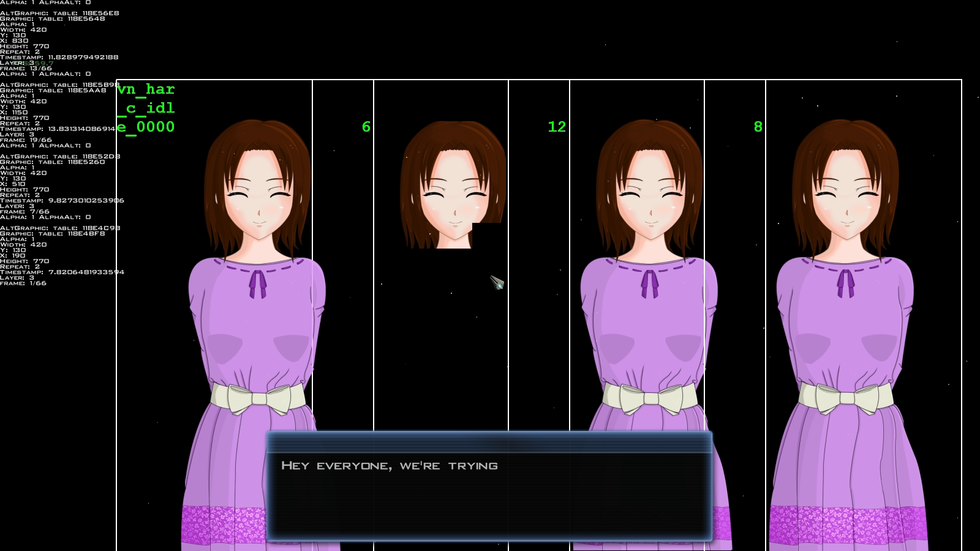Click the dialogue box reading "Hey everyone, we're trying"
The image size is (980, 551).
tap(489, 486)
